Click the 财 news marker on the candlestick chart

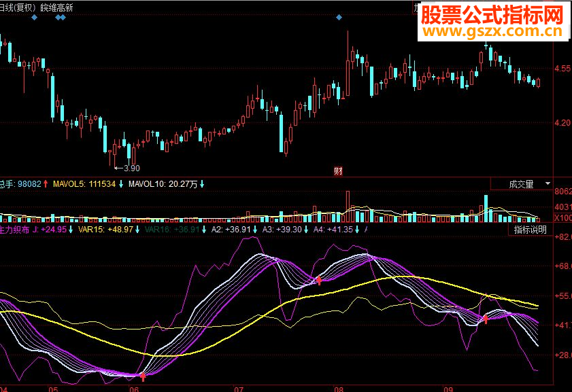338,171
